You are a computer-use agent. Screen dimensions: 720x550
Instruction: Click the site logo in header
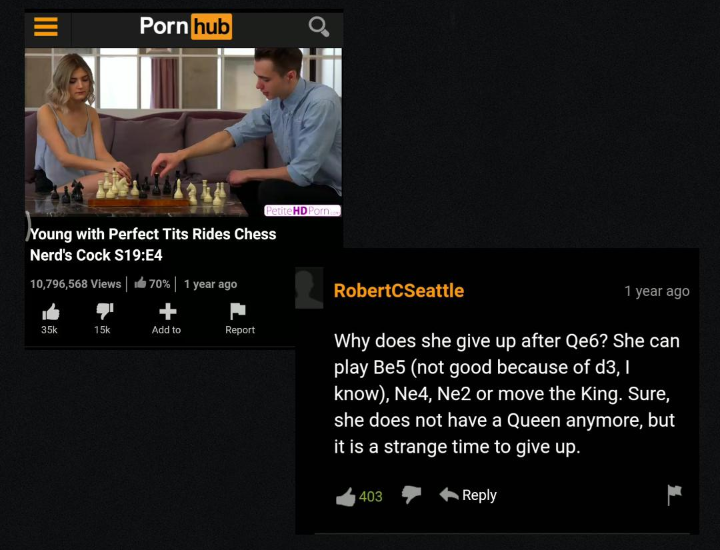[186, 26]
